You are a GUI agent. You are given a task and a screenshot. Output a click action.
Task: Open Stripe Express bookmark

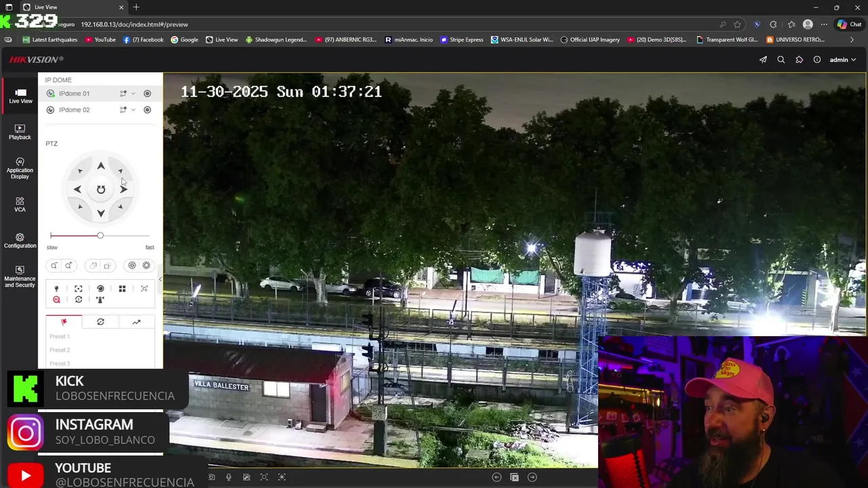(461, 40)
